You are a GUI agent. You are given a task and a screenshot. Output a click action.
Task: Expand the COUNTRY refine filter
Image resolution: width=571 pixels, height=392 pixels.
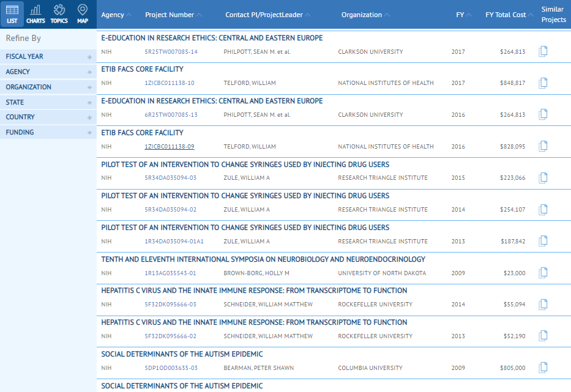click(x=48, y=117)
